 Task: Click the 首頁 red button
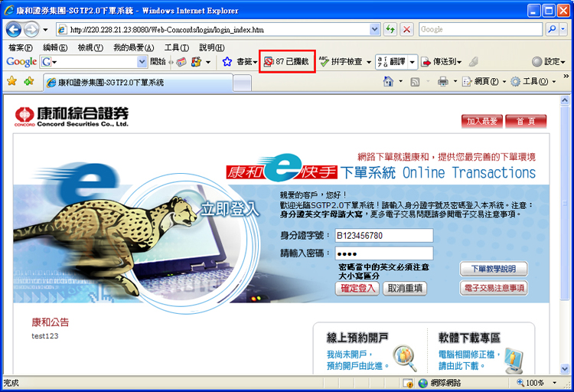pyautogui.click(x=526, y=121)
